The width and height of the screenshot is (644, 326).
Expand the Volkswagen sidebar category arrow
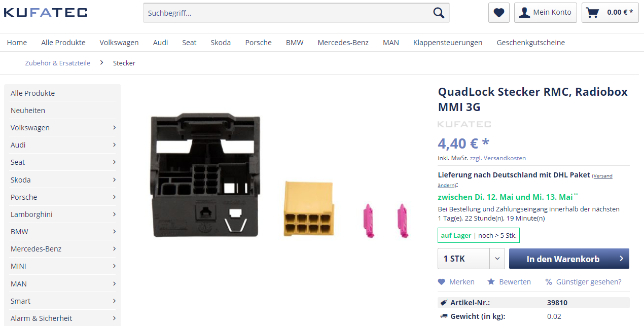[x=114, y=128]
